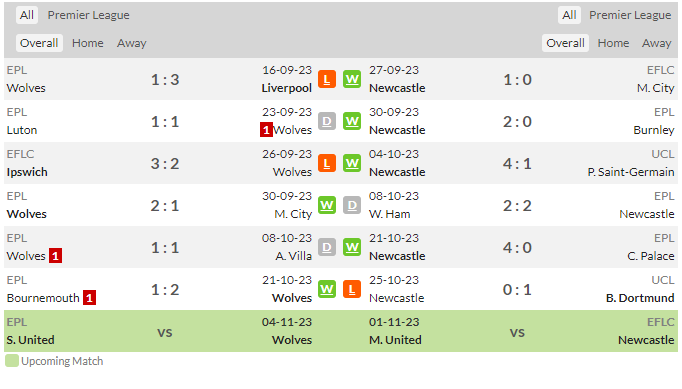This screenshot has height=389, width=682.
Task: Open the P. Saint-Germain team link
Action: click(631, 172)
